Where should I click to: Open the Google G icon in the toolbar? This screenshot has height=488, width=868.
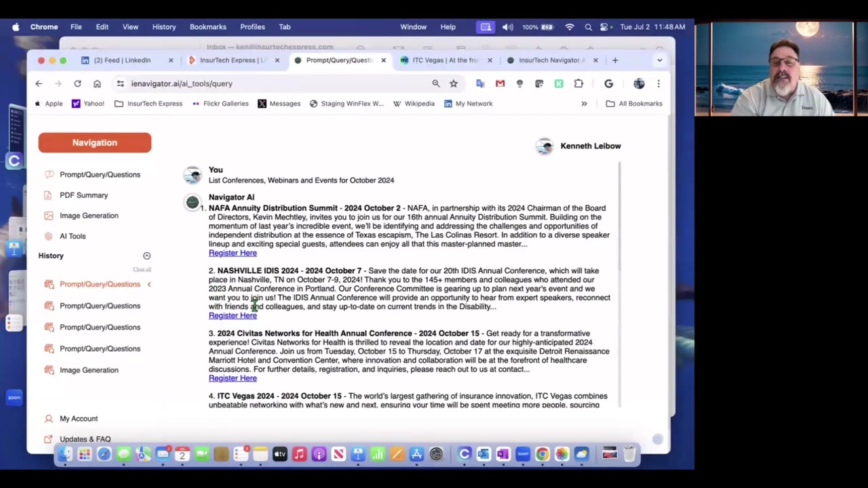pos(608,83)
